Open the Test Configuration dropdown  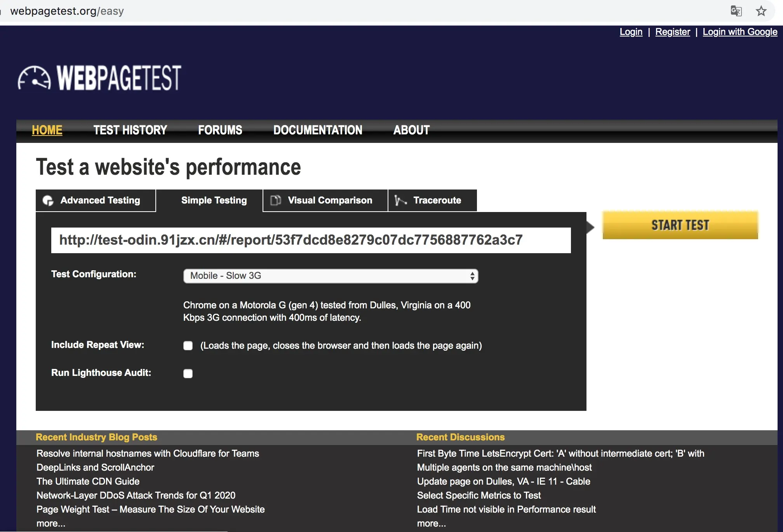(330, 276)
